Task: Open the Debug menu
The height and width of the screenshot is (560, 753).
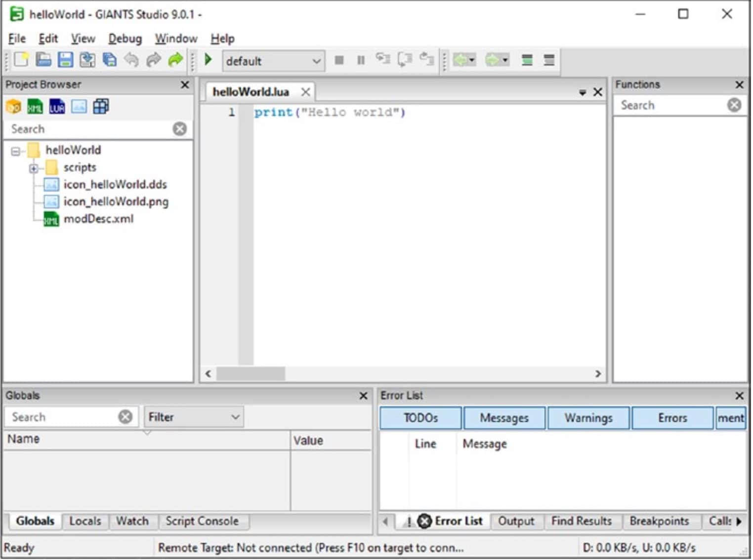Action: click(125, 39)
